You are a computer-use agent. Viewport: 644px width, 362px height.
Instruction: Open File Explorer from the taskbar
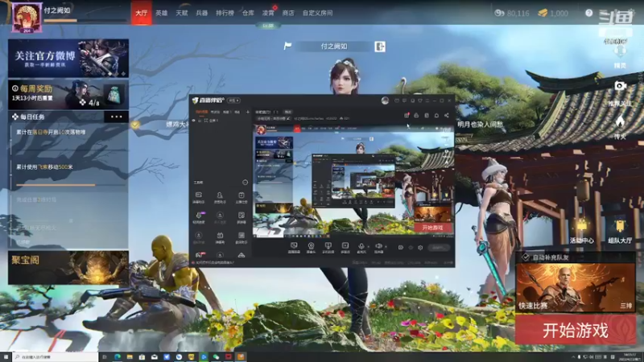[x=130, y=357]
